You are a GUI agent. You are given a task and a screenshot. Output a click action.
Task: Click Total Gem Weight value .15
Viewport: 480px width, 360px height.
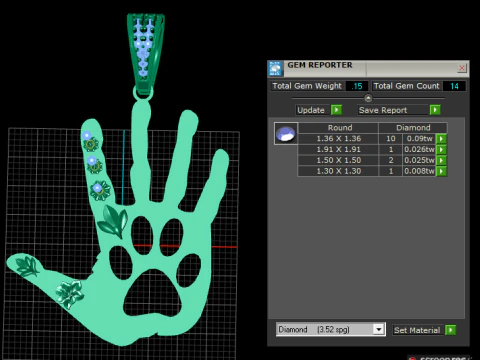click(357, 86)
